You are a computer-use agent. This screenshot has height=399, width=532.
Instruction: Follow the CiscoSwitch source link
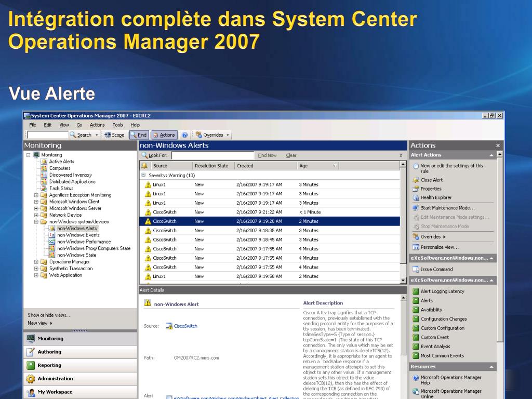(185, 326)
